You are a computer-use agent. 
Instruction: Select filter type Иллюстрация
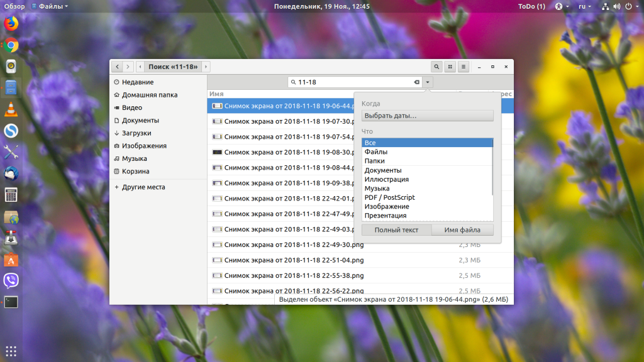427,179
